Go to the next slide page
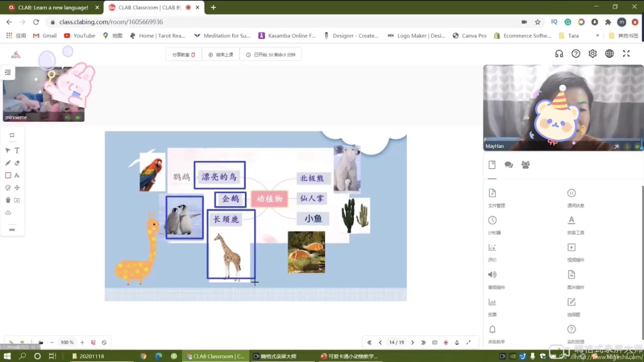This screenshot has width=644, height=362. point(413,343)
